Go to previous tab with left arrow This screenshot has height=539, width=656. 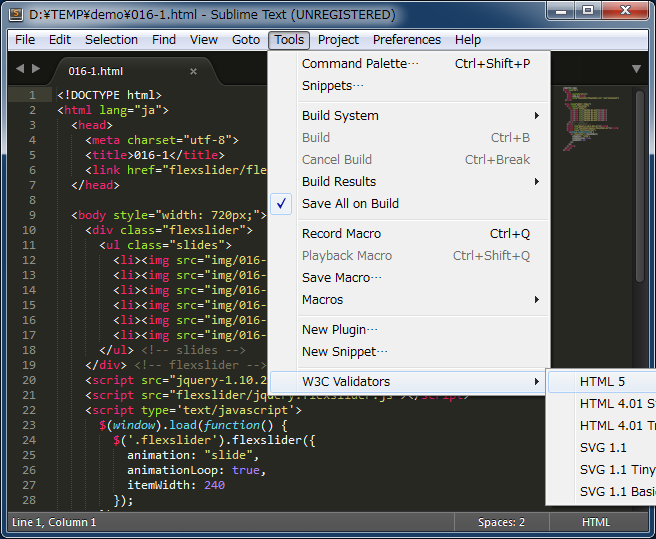coord(20,69)
